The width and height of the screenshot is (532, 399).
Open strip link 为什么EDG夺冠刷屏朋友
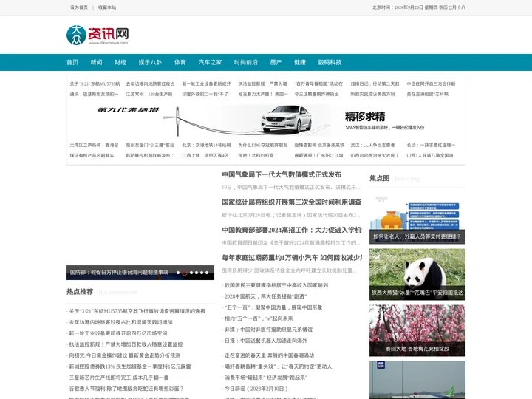(262, 146)
